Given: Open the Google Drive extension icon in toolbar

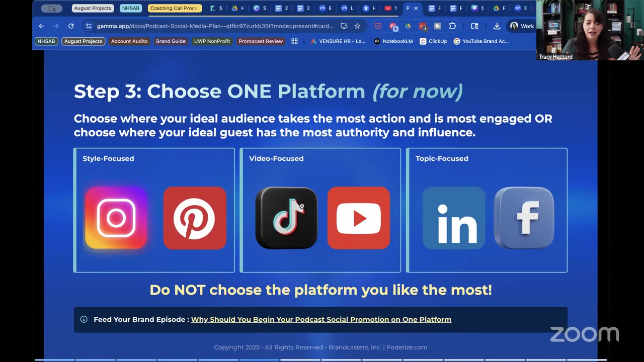Looking at the screenshot, I should [408, 26].
